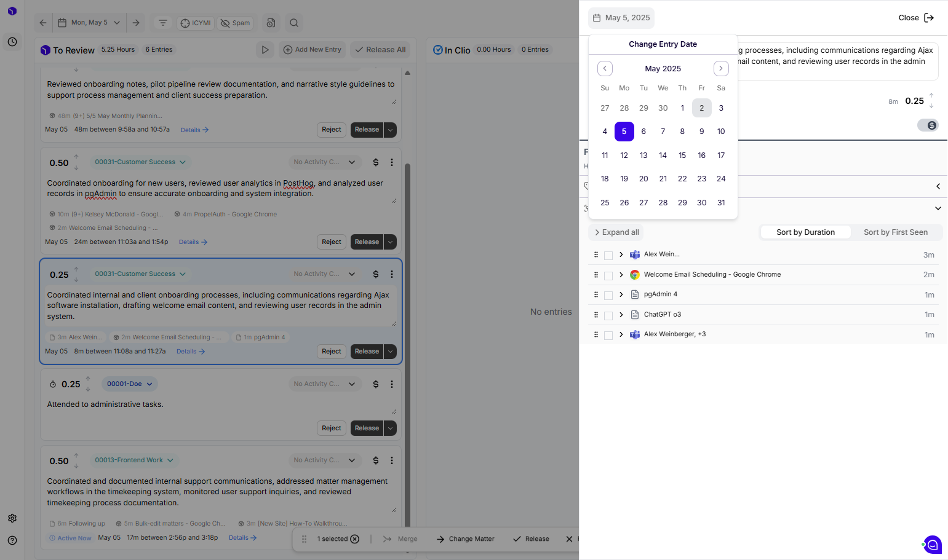Open settings gear in left sidebar
The image size is (948, 560).
[x=12, y=518]
